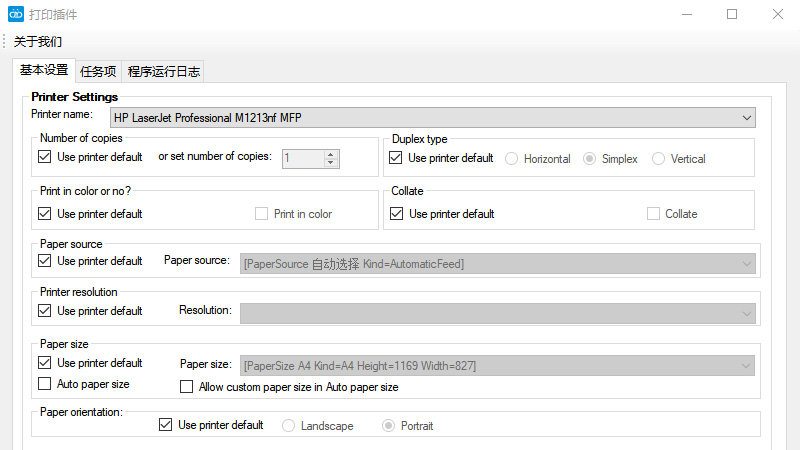Tick the Collate checkbox on the right
The height and width of the screenshot is (450, 800).
pos(653,214)
